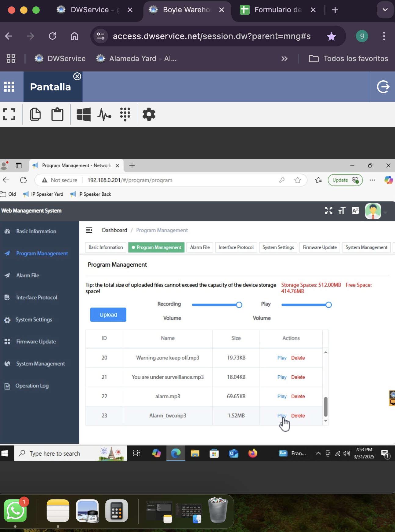Open WhatsApp from the macOS Dock

pos(15,511)
